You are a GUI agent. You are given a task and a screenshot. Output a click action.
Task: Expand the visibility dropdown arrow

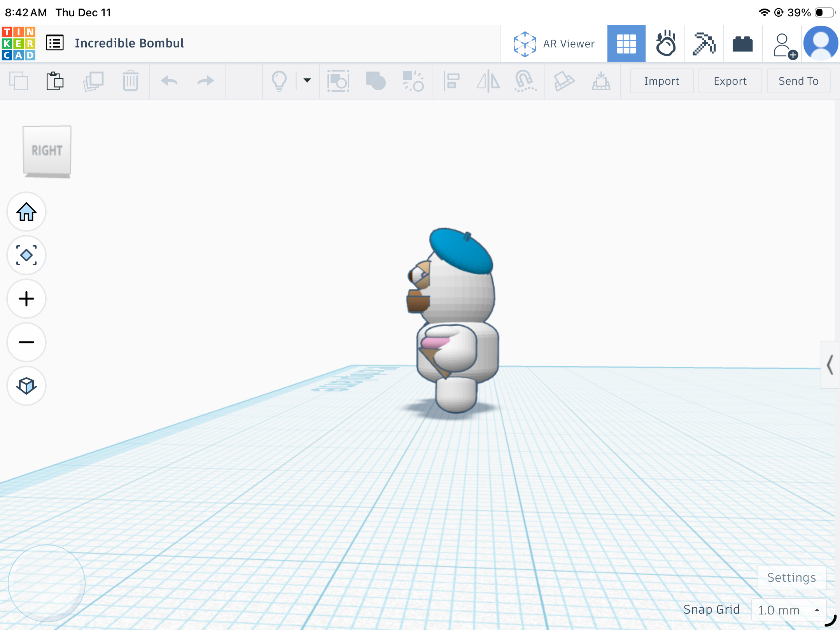coord(307,80)
